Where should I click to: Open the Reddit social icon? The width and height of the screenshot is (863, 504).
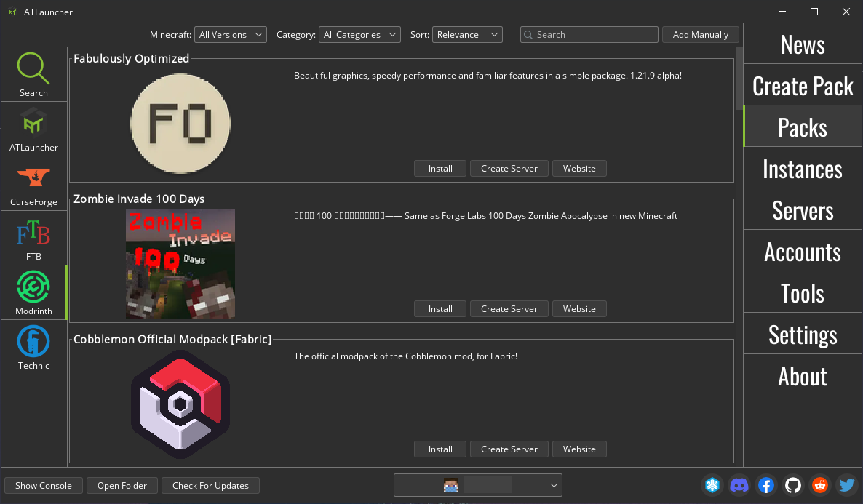pyautogui.click(x=820, y=485)
